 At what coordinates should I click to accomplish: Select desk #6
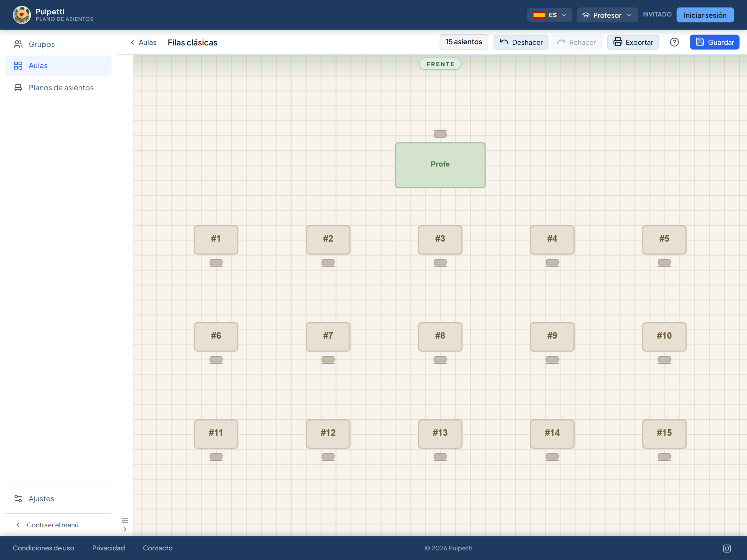coord(216,337)
